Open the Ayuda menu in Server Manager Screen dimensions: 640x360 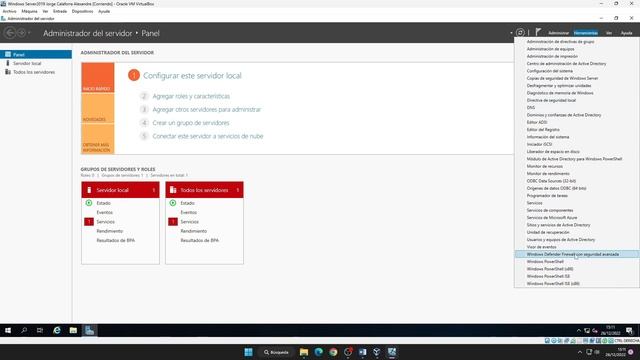pos(626,33)
